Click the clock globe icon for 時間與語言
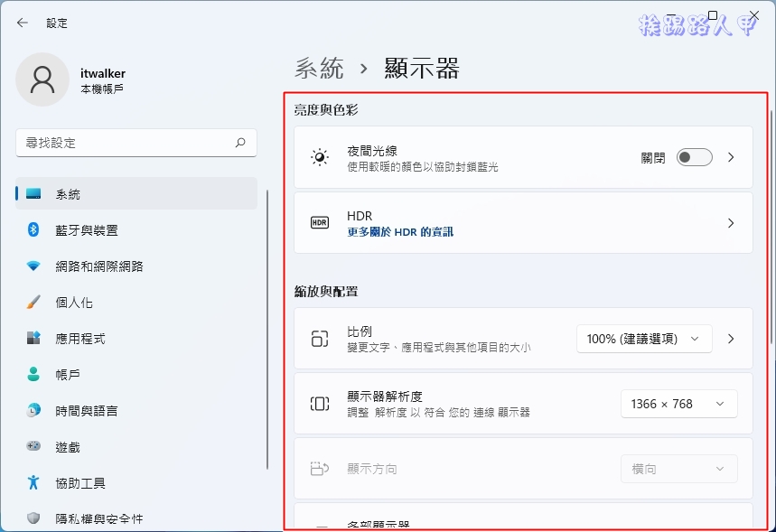Image resolution: width=776 pixels, height=532 pixels. tap(33, 410)
